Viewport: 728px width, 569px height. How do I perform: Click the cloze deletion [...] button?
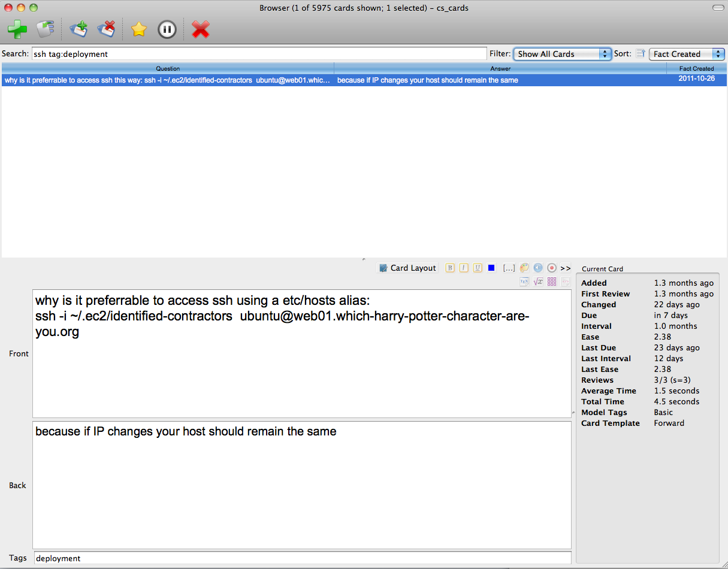509,268
